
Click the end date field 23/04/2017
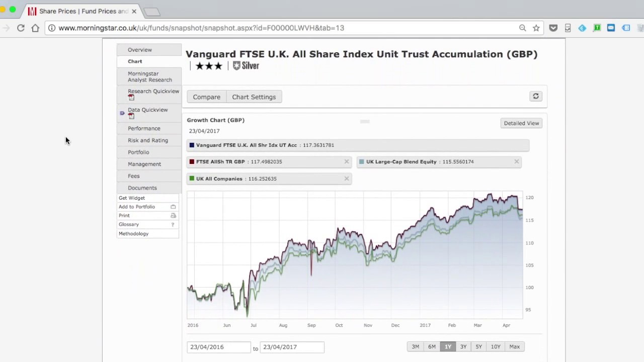pos(292,347)
